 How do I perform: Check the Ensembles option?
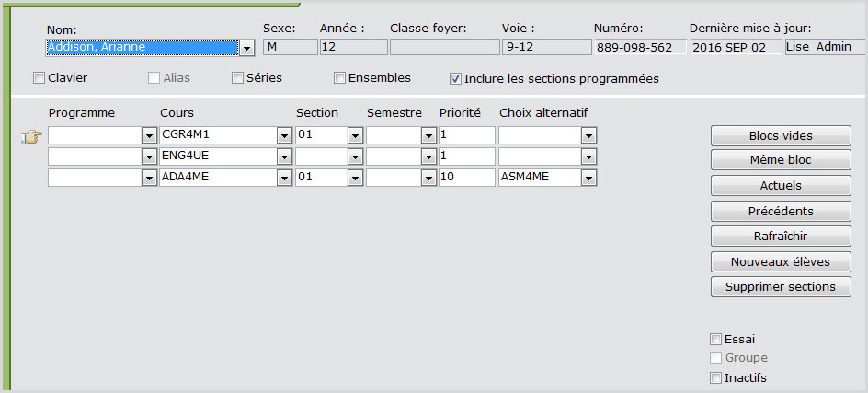point(339,78)
